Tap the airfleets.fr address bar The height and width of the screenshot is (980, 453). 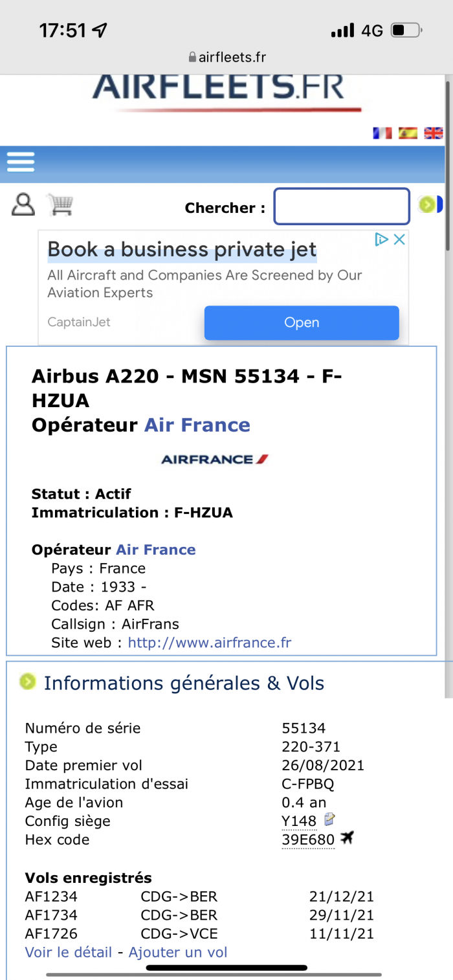coord(226,57)
